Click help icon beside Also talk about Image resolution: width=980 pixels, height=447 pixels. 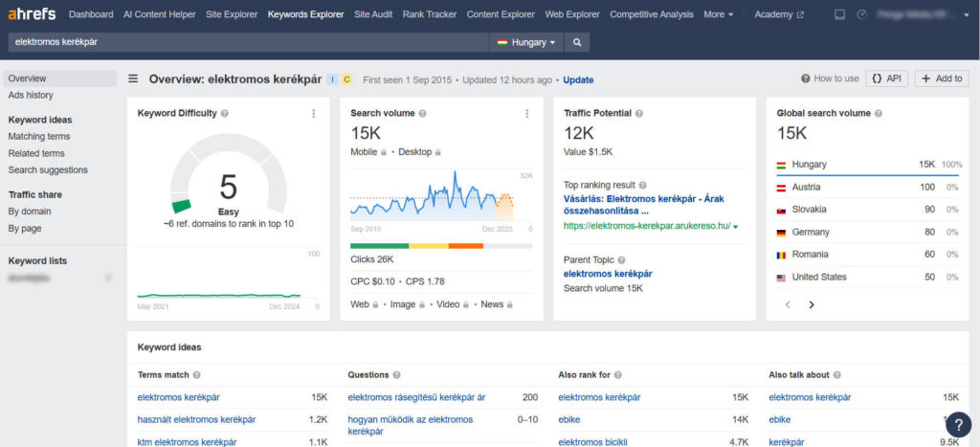[x=836, y=375]
